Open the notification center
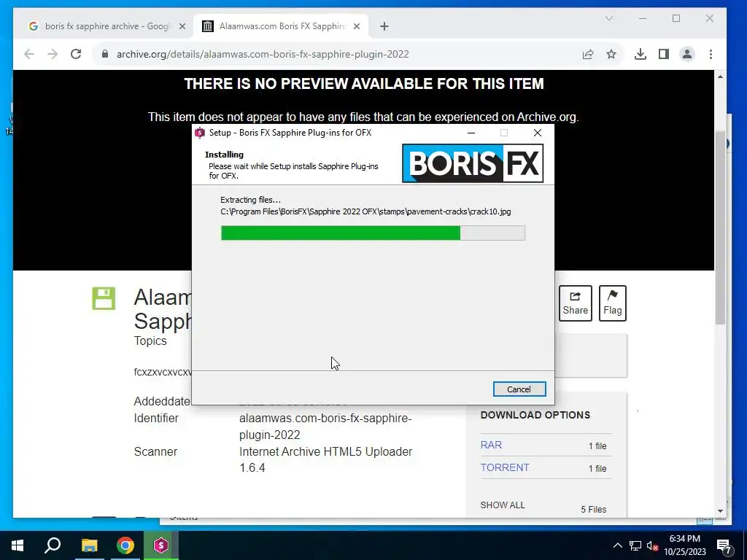This screenshot has width=747, height=560. click(x=724, y=545)
